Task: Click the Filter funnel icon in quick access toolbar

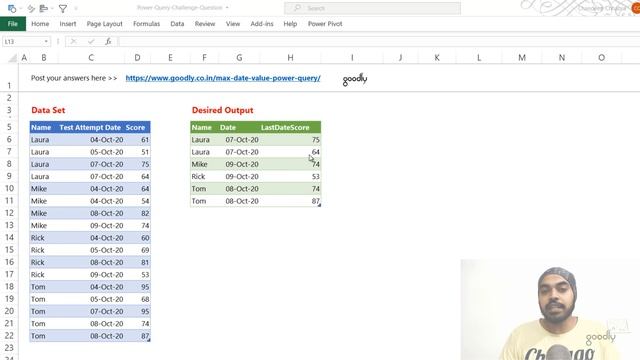Action: (63, 8)
